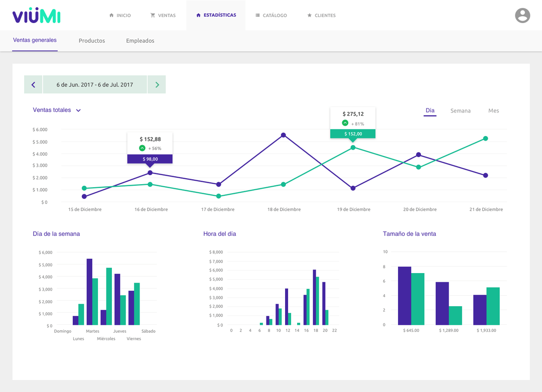
Task: Advance to next date range arrow
Action: pos(157,85)
